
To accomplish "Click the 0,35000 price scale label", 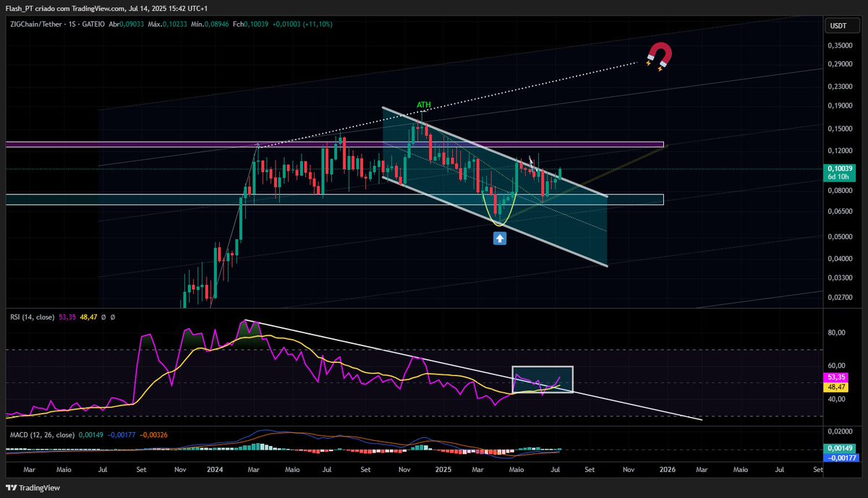I will click(839, 45).
